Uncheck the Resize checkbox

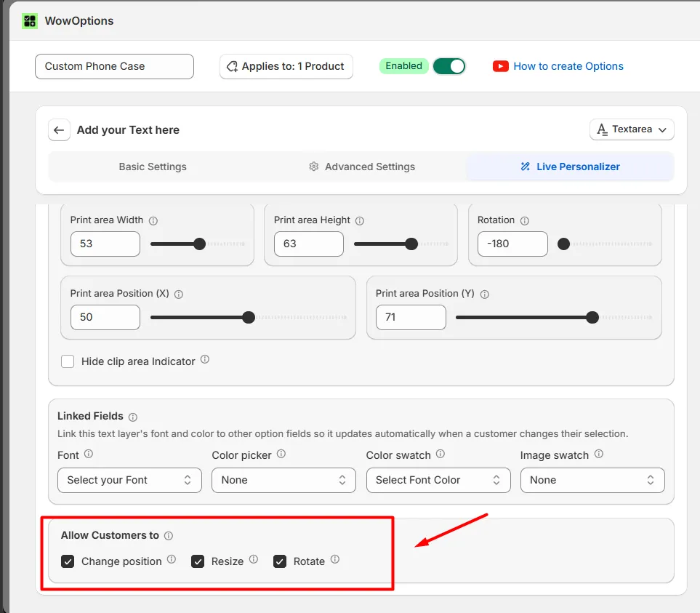coord(198,561)
